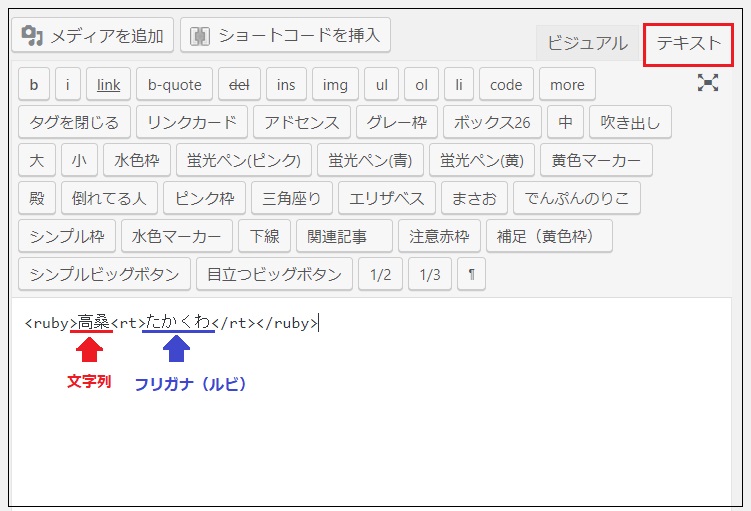751x511 pixels.
Task: Click the 下線 underline button
Action: point(264,236)
